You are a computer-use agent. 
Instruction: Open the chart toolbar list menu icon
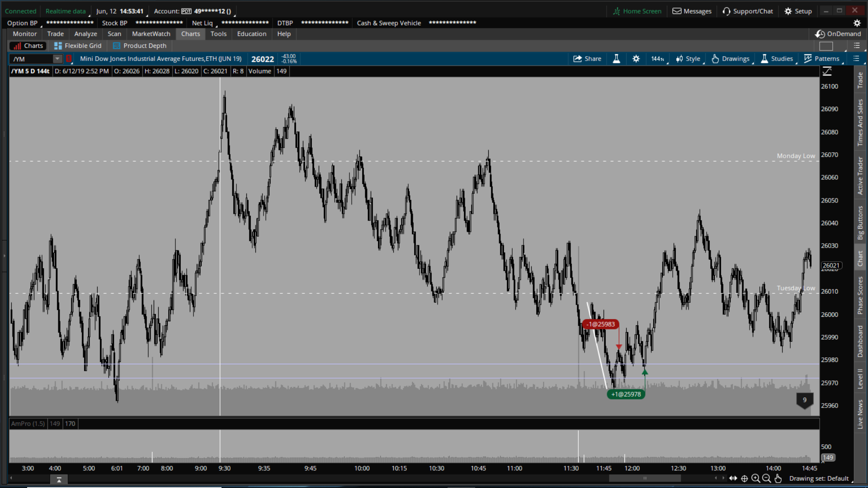pyautogui.click(x=856, y=59)
